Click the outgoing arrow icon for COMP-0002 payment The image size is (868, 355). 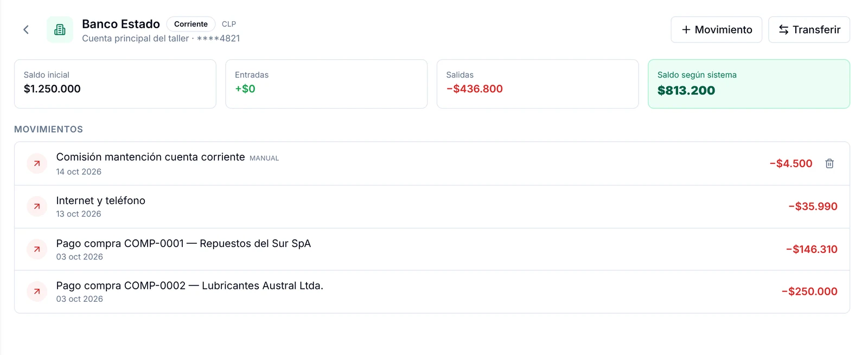click(37, 291)
